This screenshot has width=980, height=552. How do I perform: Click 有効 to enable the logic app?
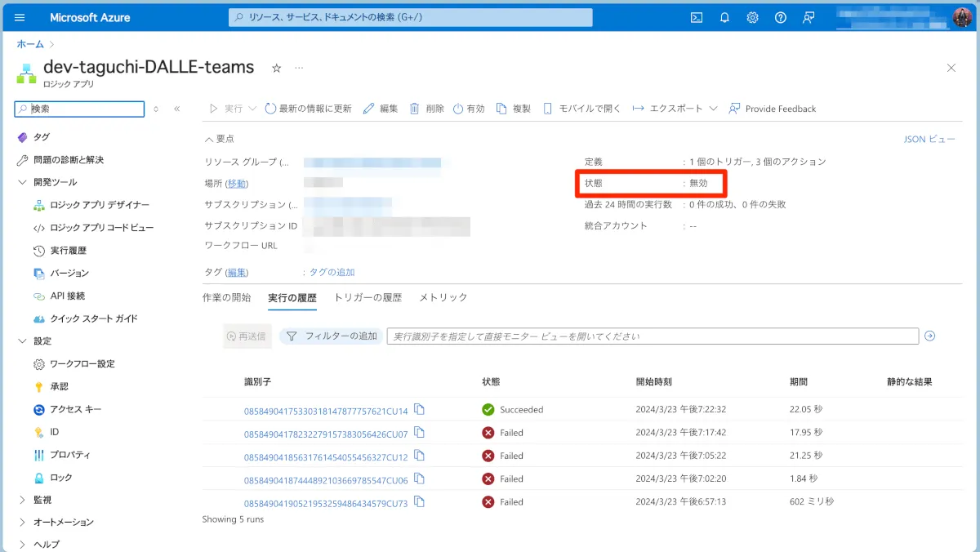(x=469, y=109)
